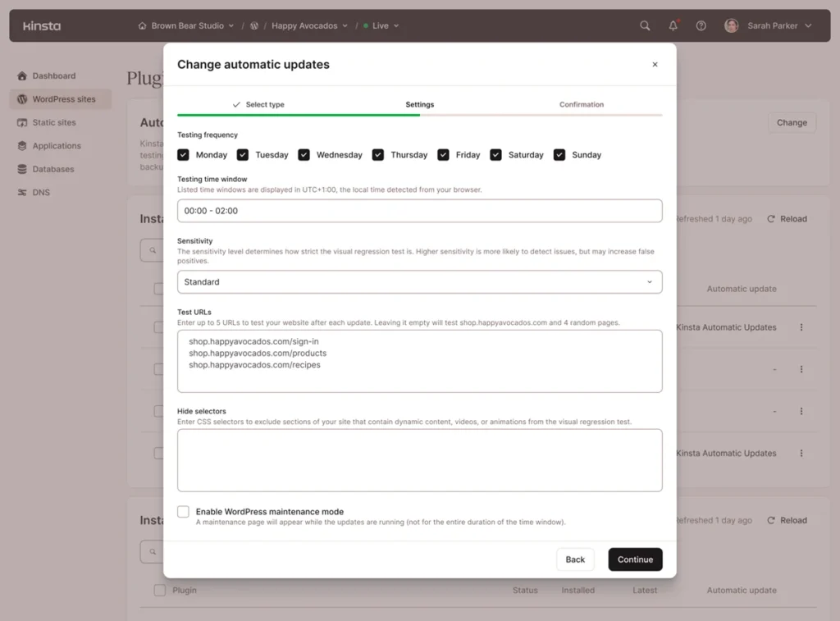This screenshot has height=621, width=840.
Task: Open the Sensitivity dropdown showing Standard
Action: [x=420, y=281]
